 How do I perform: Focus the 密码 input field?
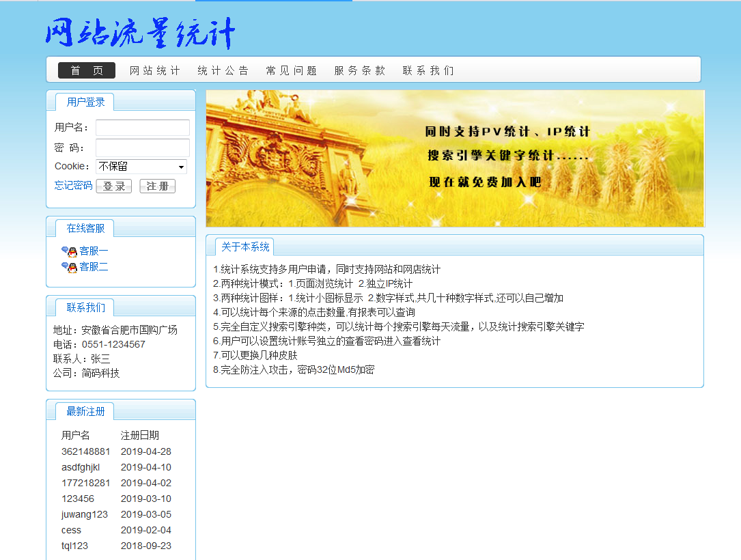(x=143, y=148)
